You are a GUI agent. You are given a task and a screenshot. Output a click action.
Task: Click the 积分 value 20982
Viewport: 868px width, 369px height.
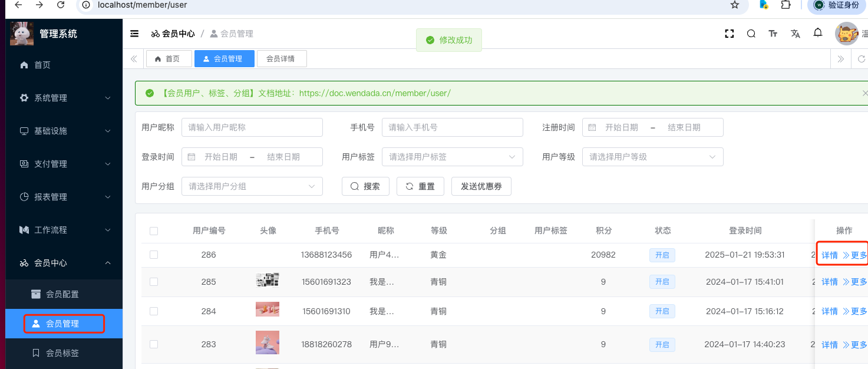point(603,255)
